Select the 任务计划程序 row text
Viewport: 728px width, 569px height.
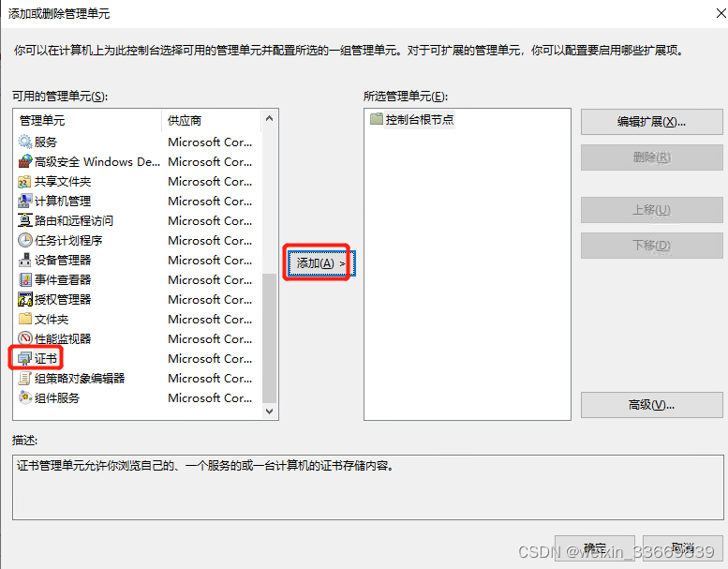(68, 241)
